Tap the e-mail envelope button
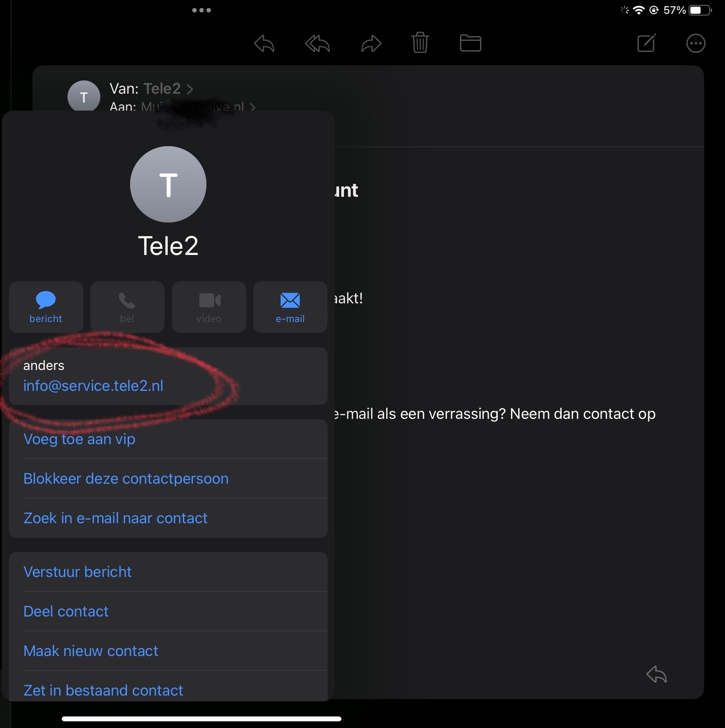725x728 pixels. pos(290,307)
